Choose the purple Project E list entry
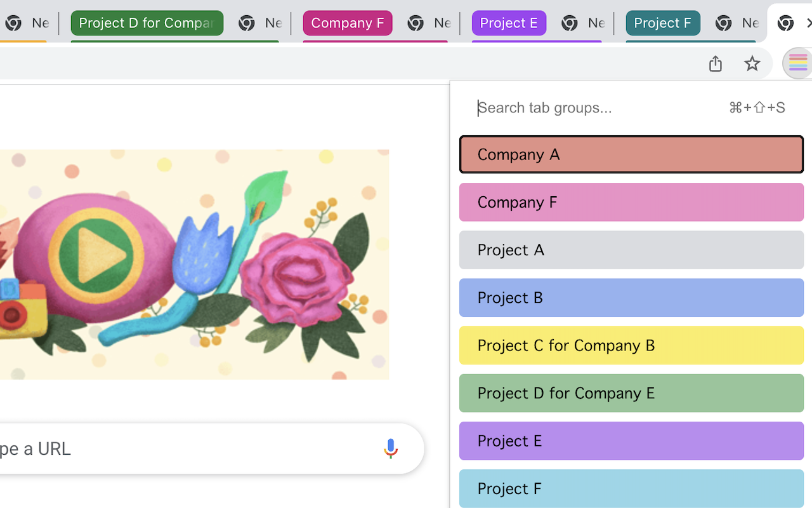 631,441
